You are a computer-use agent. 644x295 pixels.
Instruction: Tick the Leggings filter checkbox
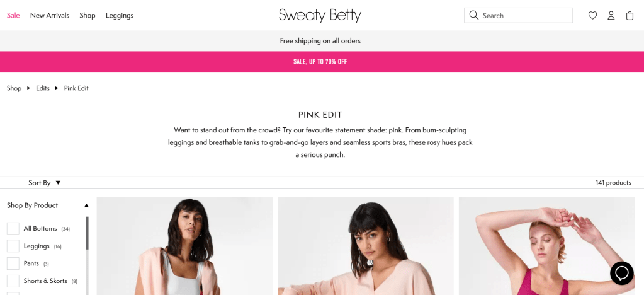click(13, 246)
